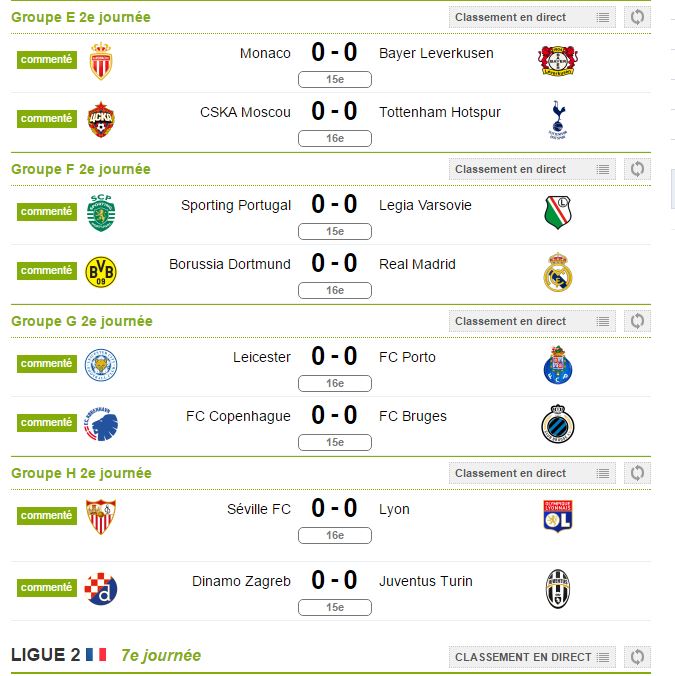
Task: Click the Bayer Leverkusen club logo
Action: (558, 61)
